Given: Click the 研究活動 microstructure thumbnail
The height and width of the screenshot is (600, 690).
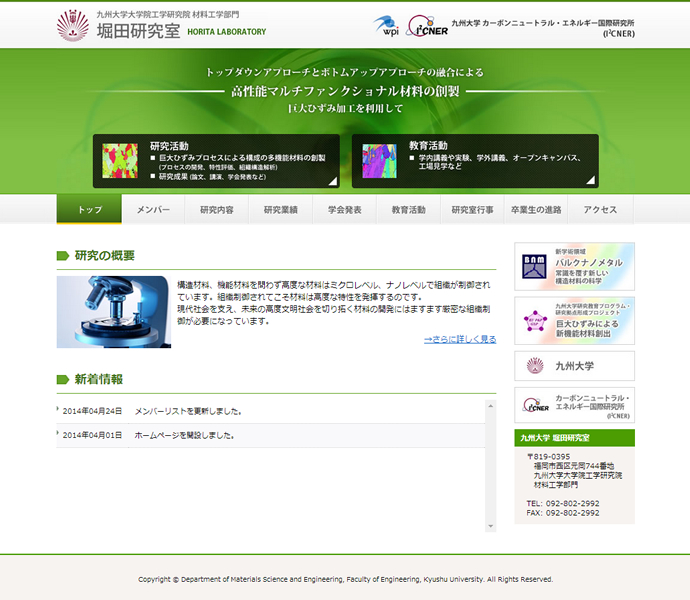Looking at the screenshot, I should (120, 161).
